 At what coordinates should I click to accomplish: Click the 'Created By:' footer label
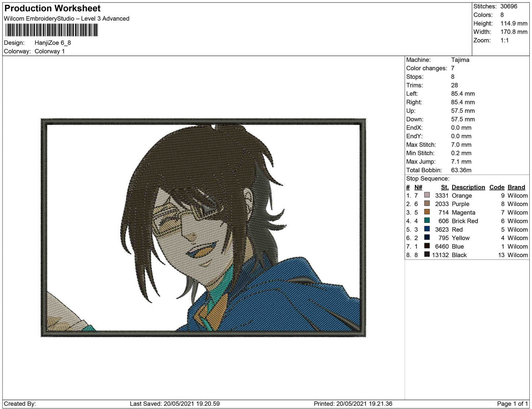20,403
